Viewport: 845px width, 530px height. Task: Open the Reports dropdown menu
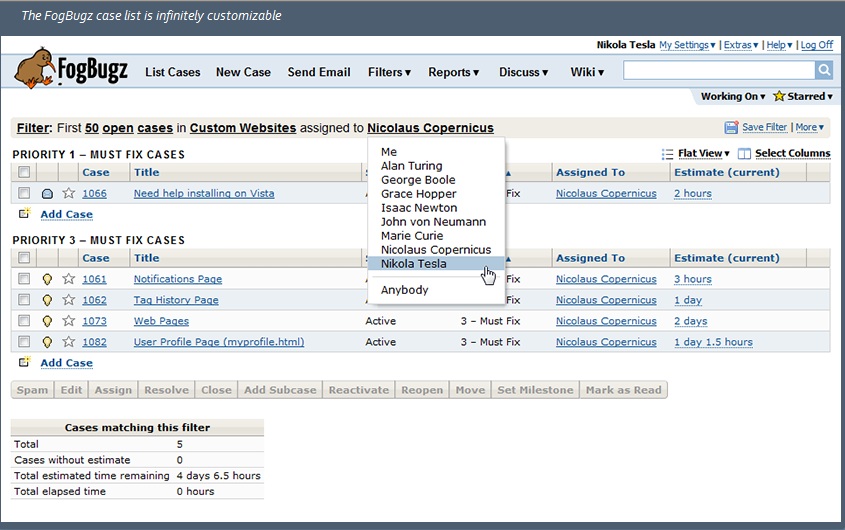click(453, 72)
